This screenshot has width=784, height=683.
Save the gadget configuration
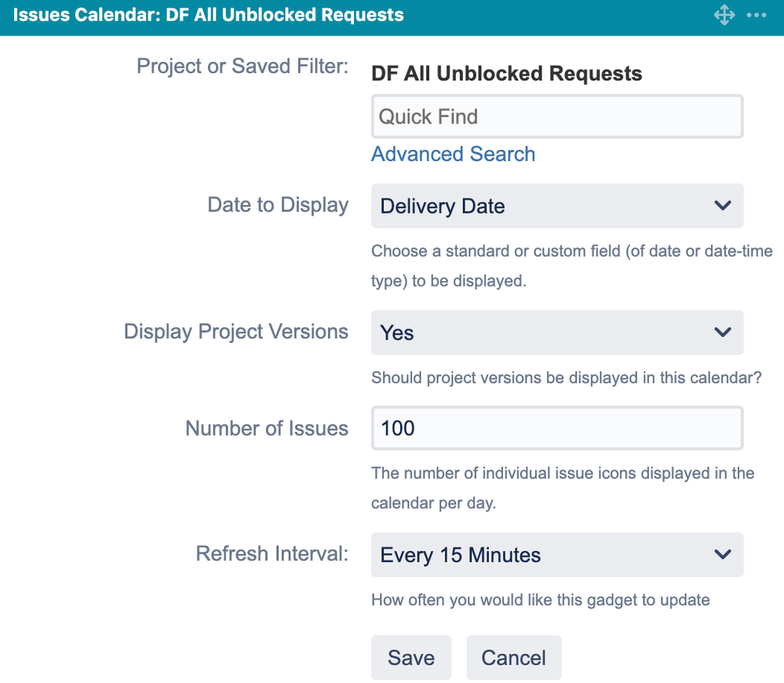411,658
